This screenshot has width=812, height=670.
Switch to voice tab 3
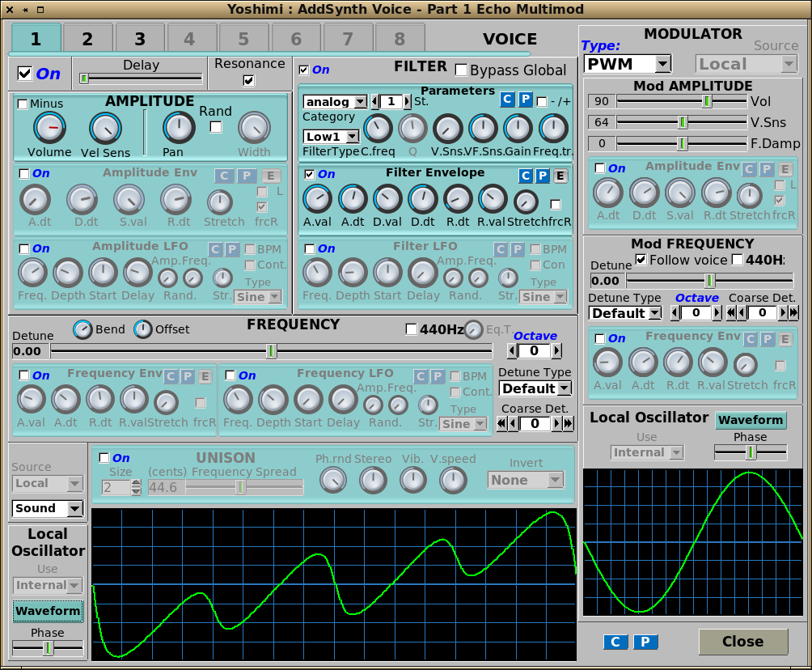[139, 39]
